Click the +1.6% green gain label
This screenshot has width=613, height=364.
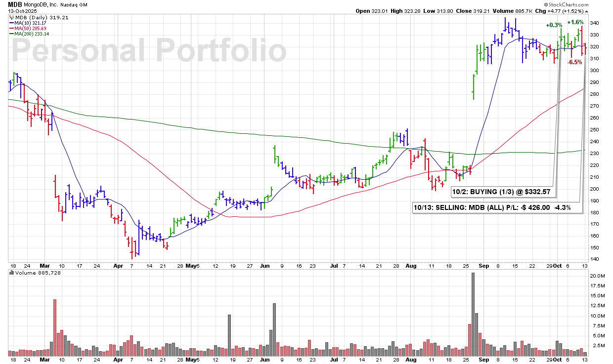575,22
